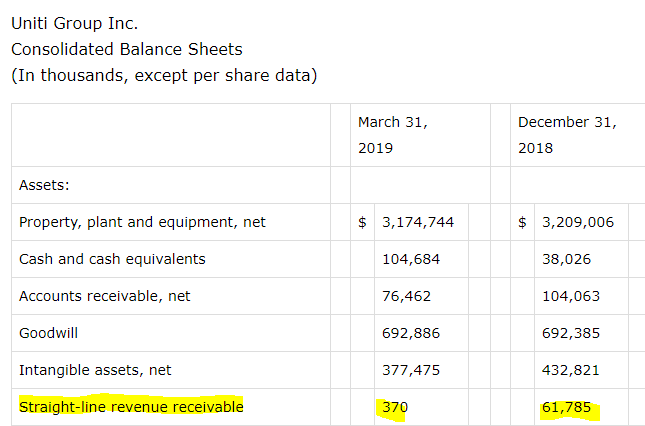Select the 76,462 receivable value
Image resolution: width=645 pixels, height=426 pixels.
point(406,296)
